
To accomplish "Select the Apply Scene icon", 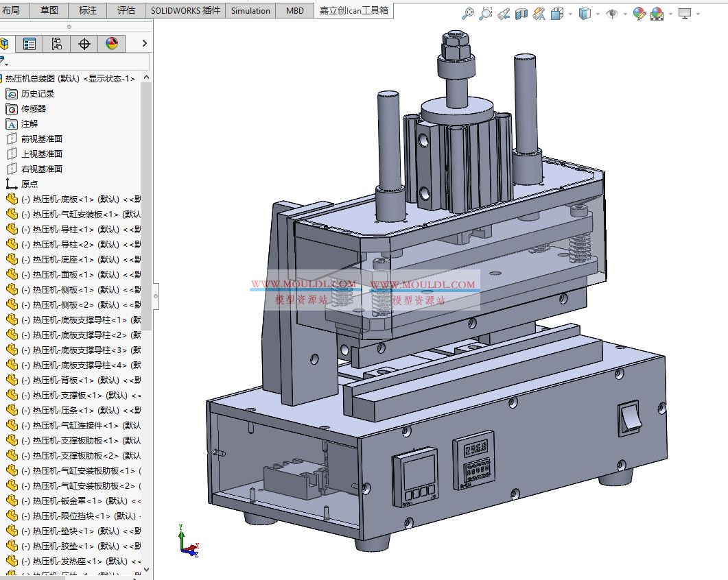I will pos(657,12).
